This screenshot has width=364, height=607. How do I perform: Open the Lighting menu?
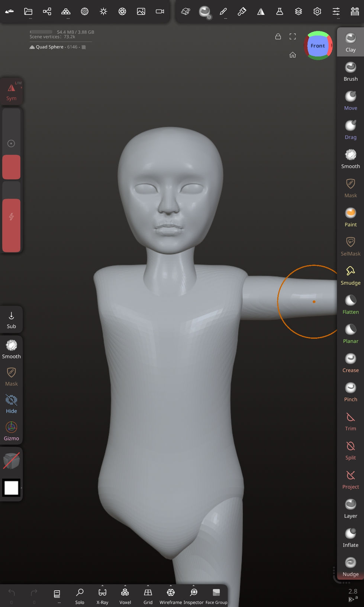[x=103, y=12]
